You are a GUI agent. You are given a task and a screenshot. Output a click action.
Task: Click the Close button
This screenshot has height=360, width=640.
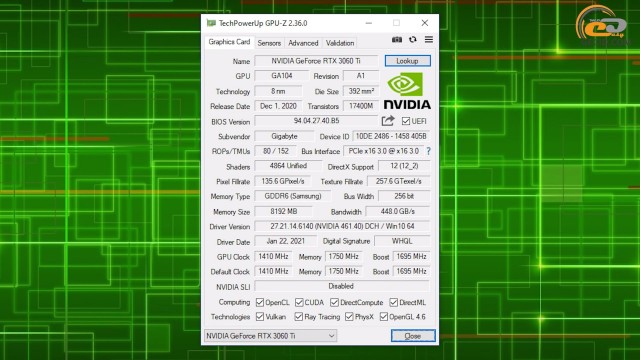tap(413, 336)
